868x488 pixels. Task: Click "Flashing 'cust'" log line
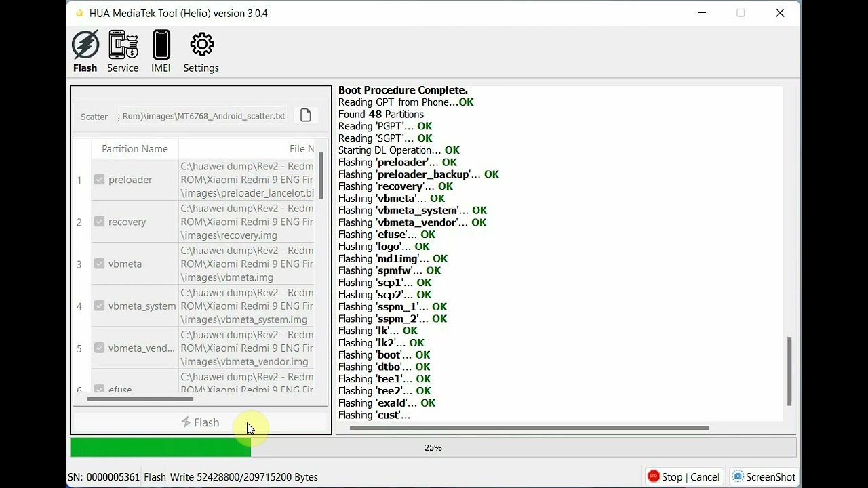tap(374, 415)
